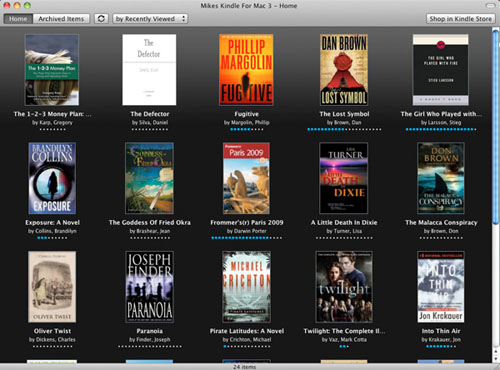Click the scroll down arrow
500x370 pixels.
(496, 359)
